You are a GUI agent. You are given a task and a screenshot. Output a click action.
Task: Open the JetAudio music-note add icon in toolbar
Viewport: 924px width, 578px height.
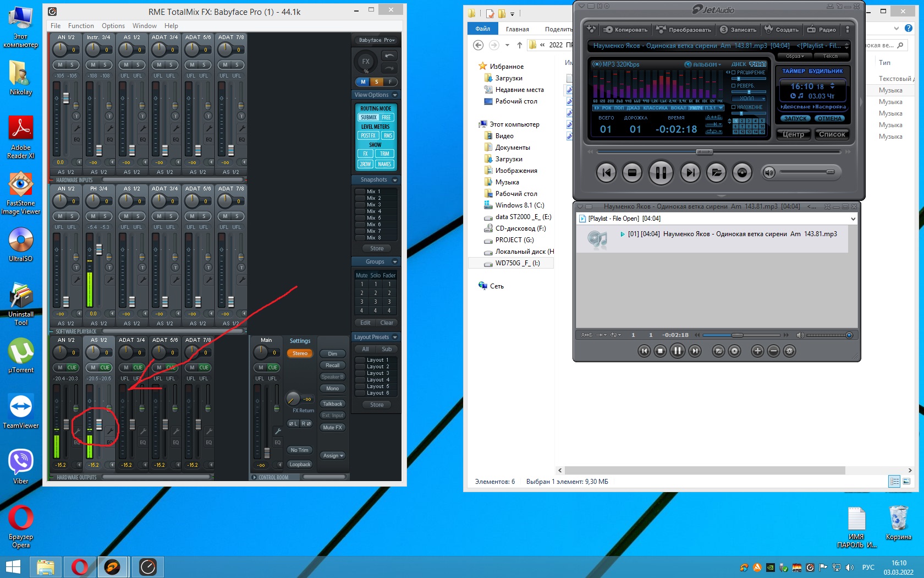(592, 29)
